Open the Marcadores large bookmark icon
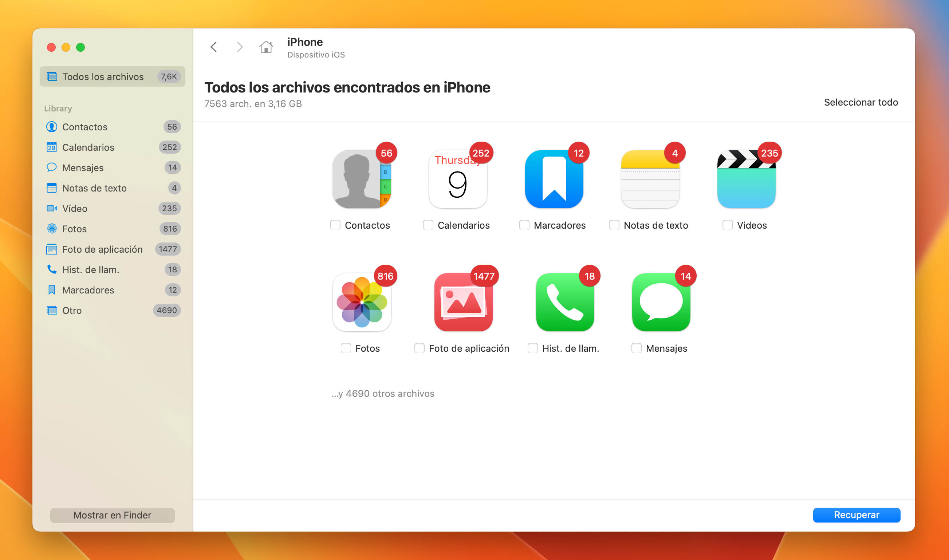 coord(554,179)
